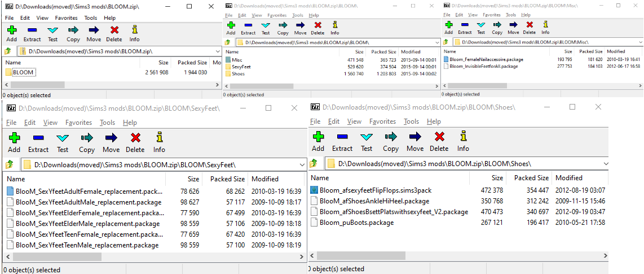644x274 pixels.
Task: Click Extract icon in the Shoes window
Action: 342,136
